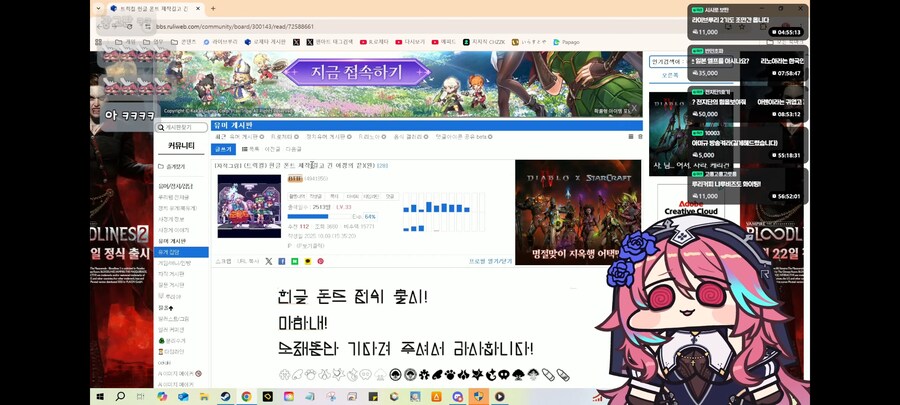Click the 목록 list icon button
Viewport: 900px width, 405px height.
point(250,149)
